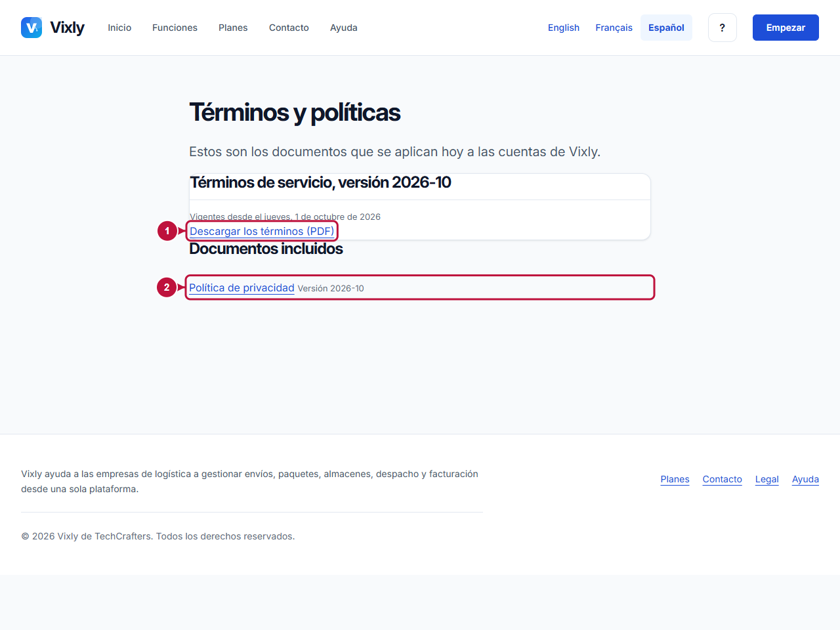The image size is (840, 630).
Task: Click the 'Estos son los documentos' intro sentence
Action: click(394, 152)
